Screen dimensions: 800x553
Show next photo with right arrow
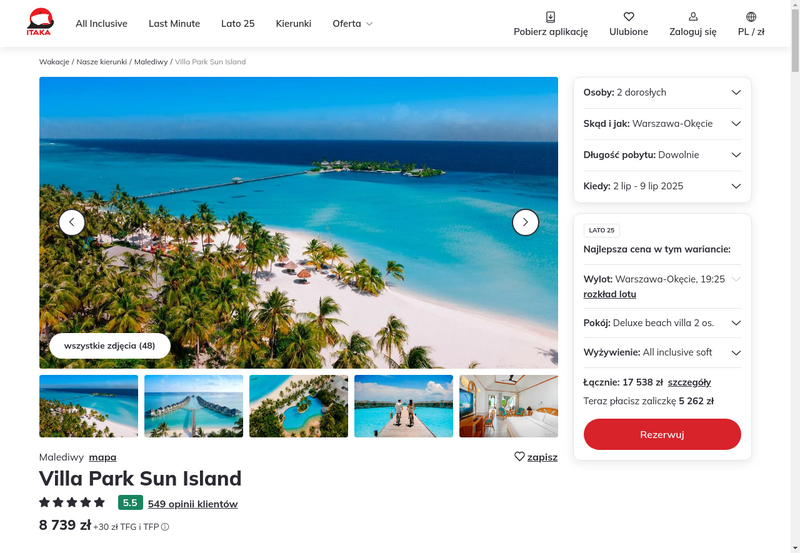click(x=526, y=222)
